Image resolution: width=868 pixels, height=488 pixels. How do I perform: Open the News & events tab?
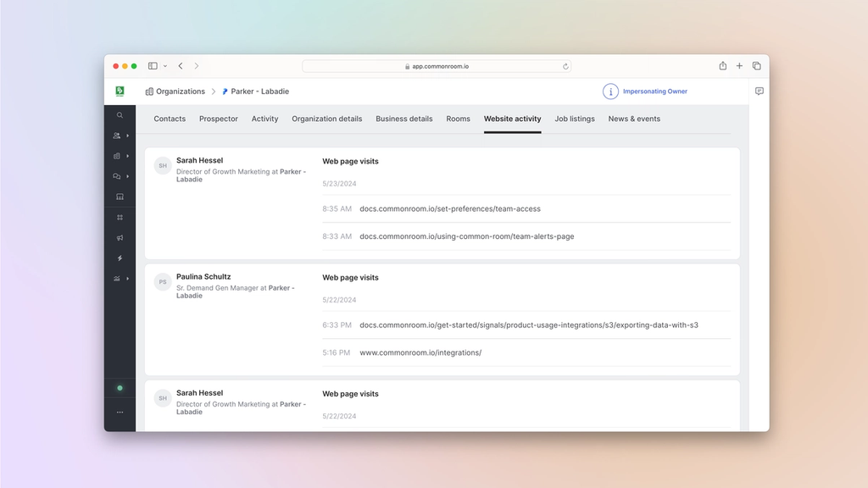pos(634,119)
